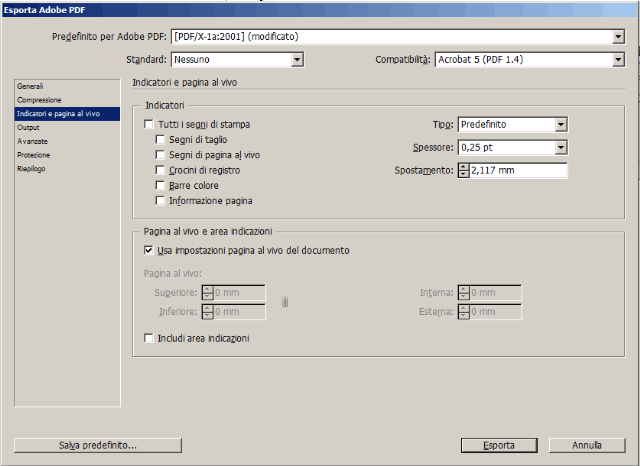Click the Spostamento stepper arrows
This screenshot has height=466, width=640.
point(464,170)
